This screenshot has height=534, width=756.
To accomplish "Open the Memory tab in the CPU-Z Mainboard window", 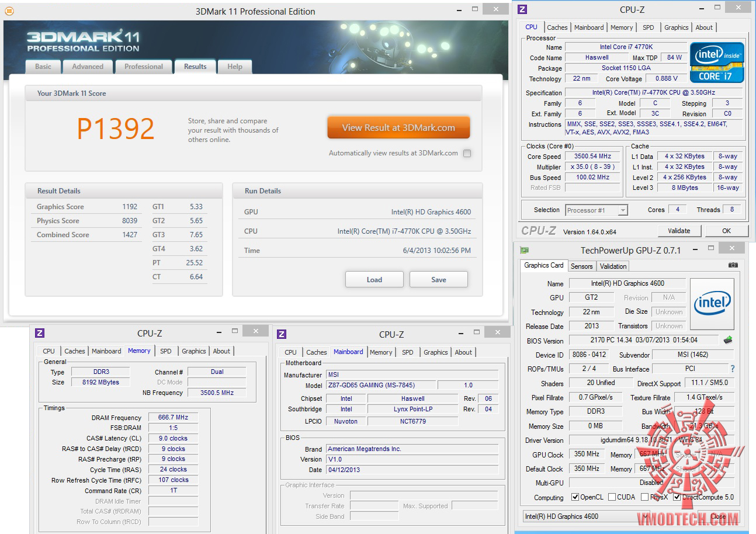I will coord(381,352).
